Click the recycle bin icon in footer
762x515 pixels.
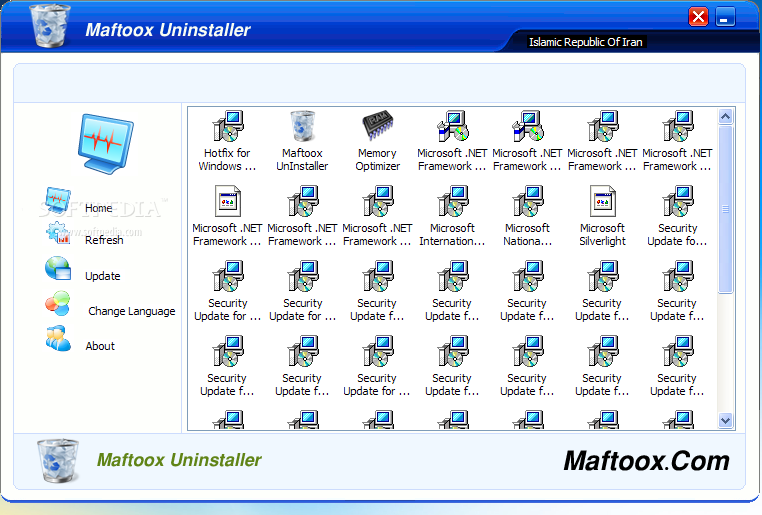pos(58,460)
